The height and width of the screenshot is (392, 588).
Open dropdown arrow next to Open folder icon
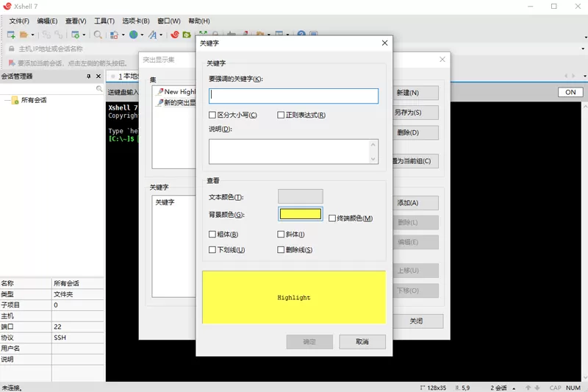(32, 35)
